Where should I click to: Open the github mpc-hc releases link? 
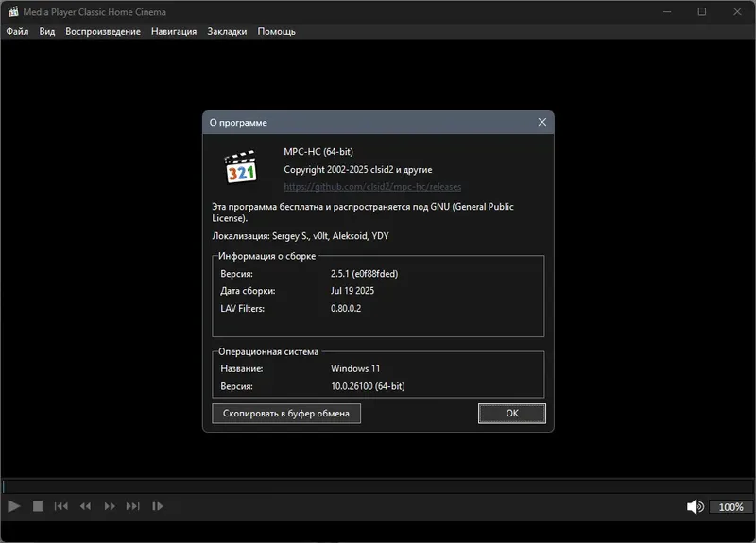[372, 186]
